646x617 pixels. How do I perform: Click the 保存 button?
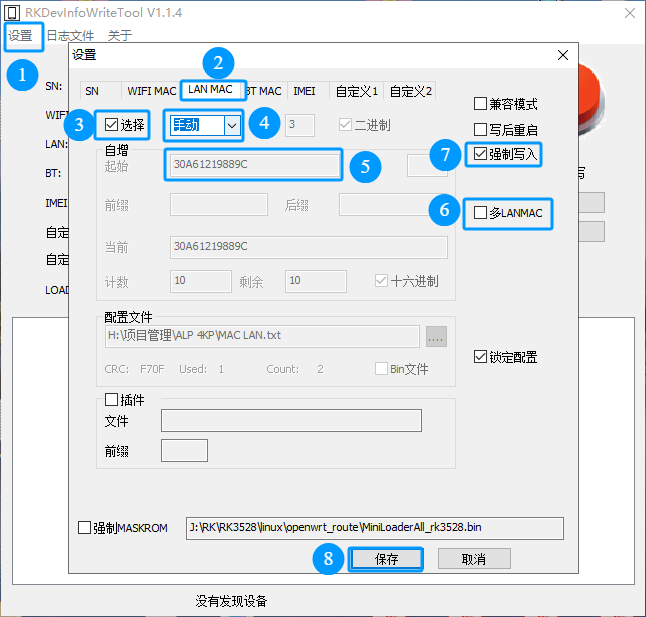(x=386, y=559)
